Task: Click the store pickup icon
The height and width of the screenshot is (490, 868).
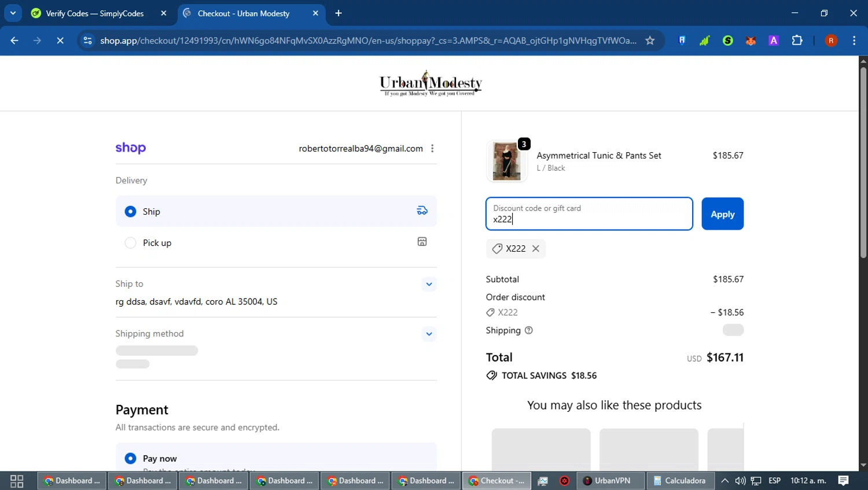Action: 422,242
